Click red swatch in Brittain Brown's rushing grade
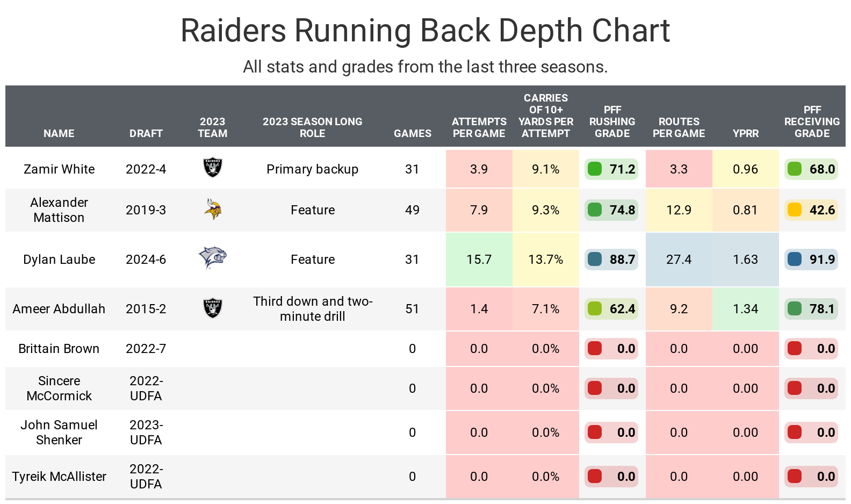The image size is (851, 504). tap(595, 349)
